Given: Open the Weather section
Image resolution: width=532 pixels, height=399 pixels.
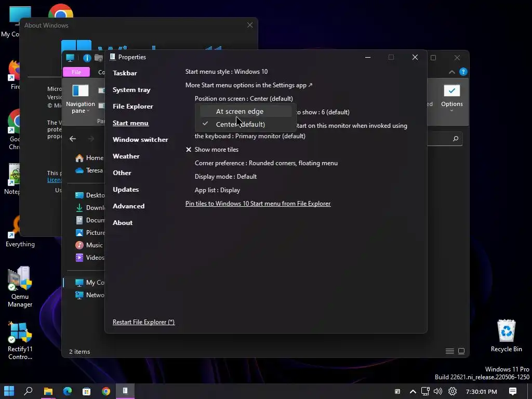Looking at the screenshot, I should [126, 156].
